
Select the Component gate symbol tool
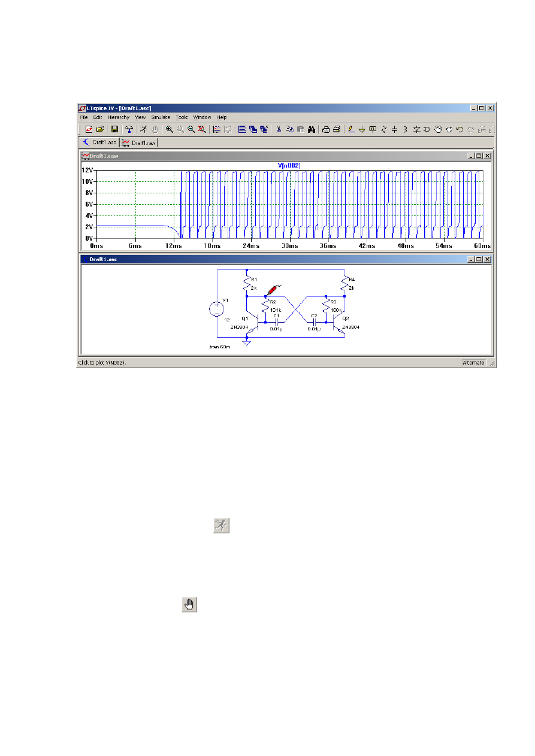427,129
